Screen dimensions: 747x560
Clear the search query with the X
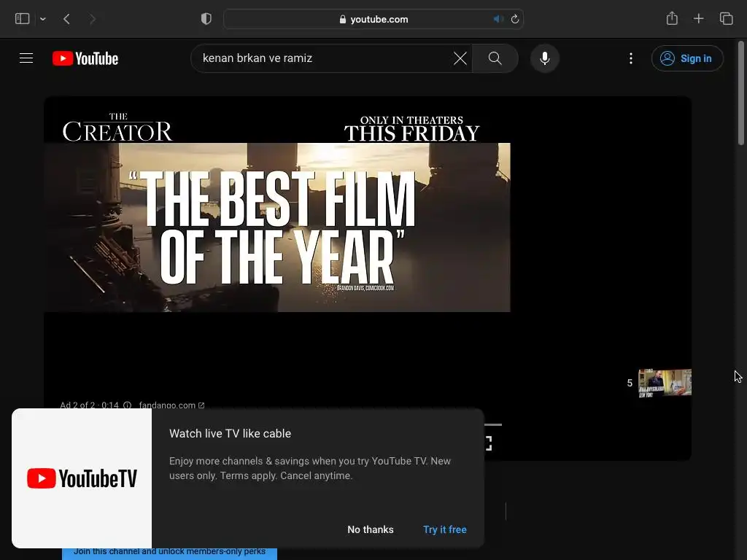pyautogui.click(x=460, y=58)
